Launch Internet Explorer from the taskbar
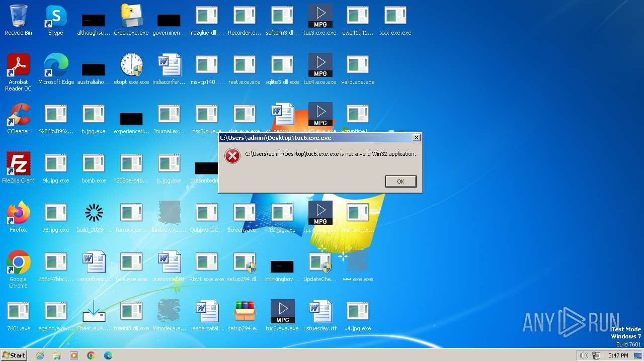 (40, 355)
